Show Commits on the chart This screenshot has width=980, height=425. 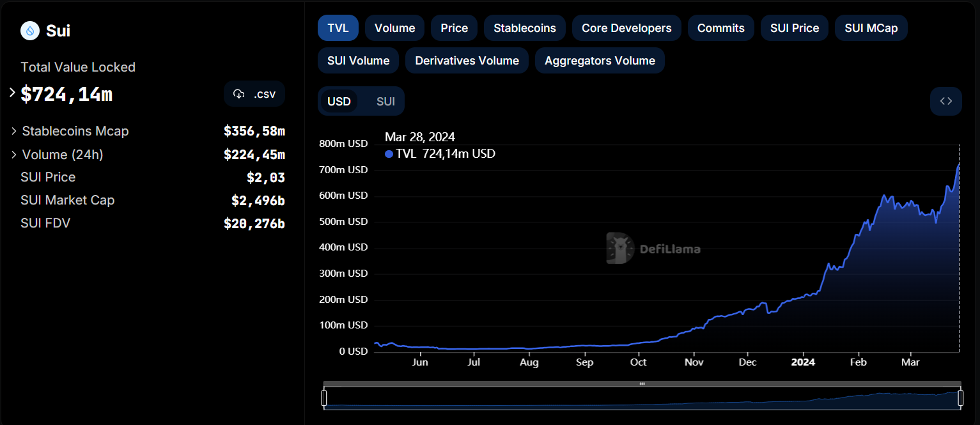click(x=721, y=28)
